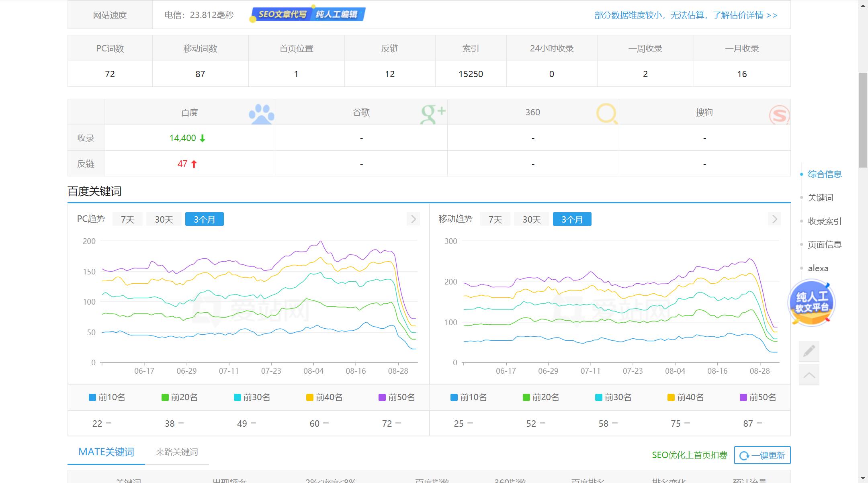This screenshot has width=868, height=483.
Task: Click PC 前10名 count 22
Action: click(97, 424)
